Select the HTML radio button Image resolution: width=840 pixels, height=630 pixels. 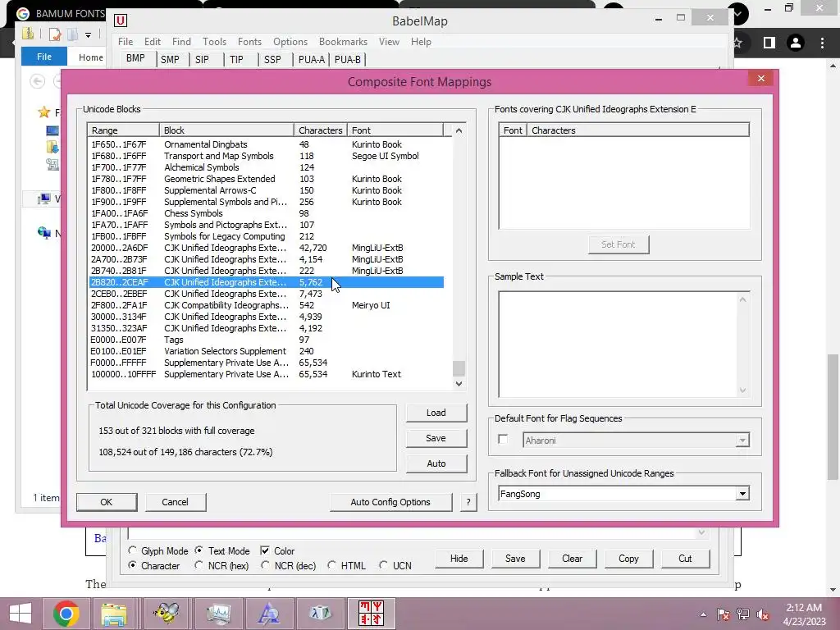coord(331,565)
